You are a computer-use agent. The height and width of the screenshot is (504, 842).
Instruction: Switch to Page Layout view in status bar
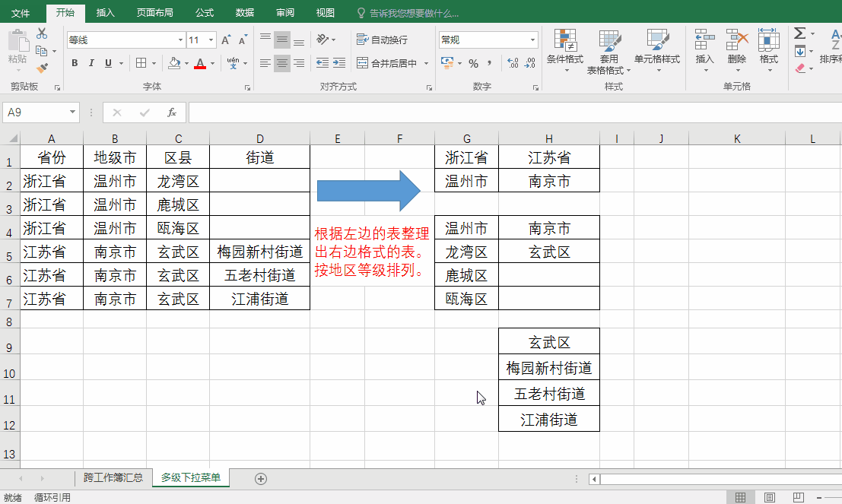[770, 498]
